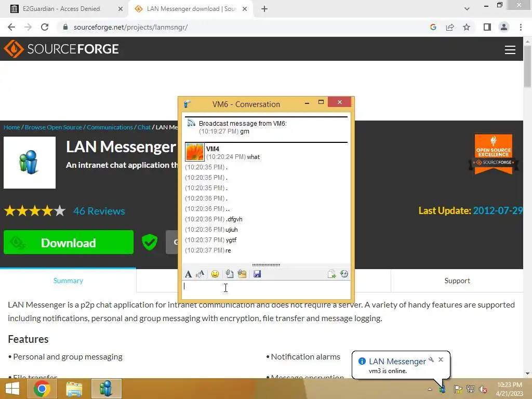The width and height of the screenshot is (532, 399).
Task: Expand the tab search chevron
Action: coord(467,9)
